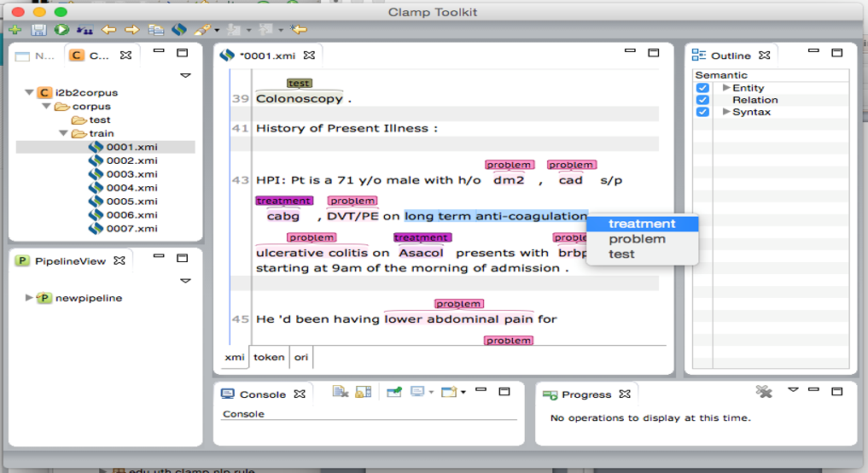Expand the newpipeline node in PipelineView
This screenshot has width=868, height=473.
pyautogui.click(x=30, y=298)
